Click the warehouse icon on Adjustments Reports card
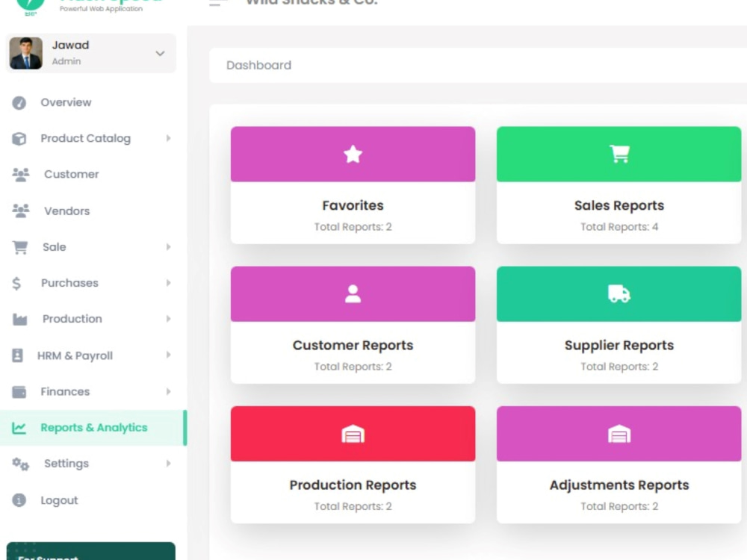The width and height of the screenshot is (747, 560). (x=619, y=434)
